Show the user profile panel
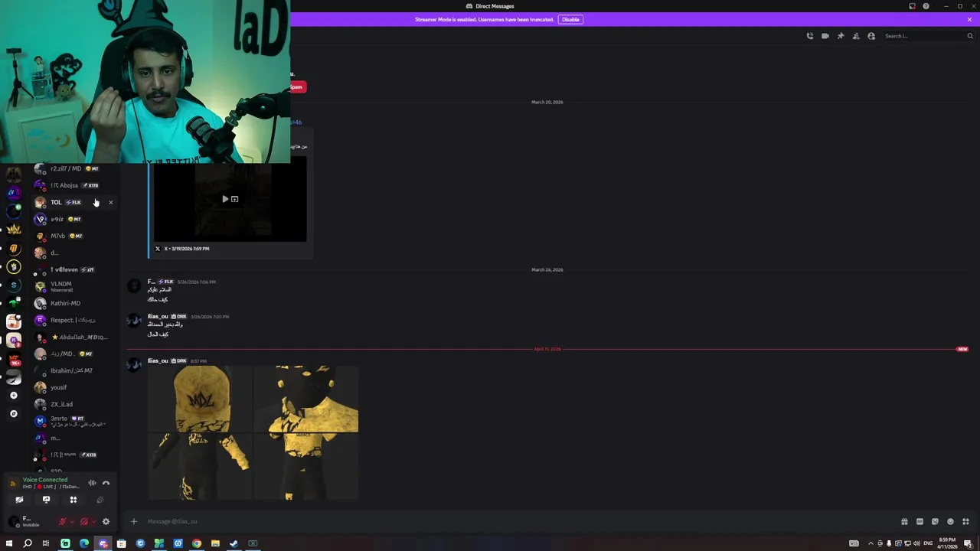This screenshot has height=551, width=980. pyautogui.click(x=871, y=36)
